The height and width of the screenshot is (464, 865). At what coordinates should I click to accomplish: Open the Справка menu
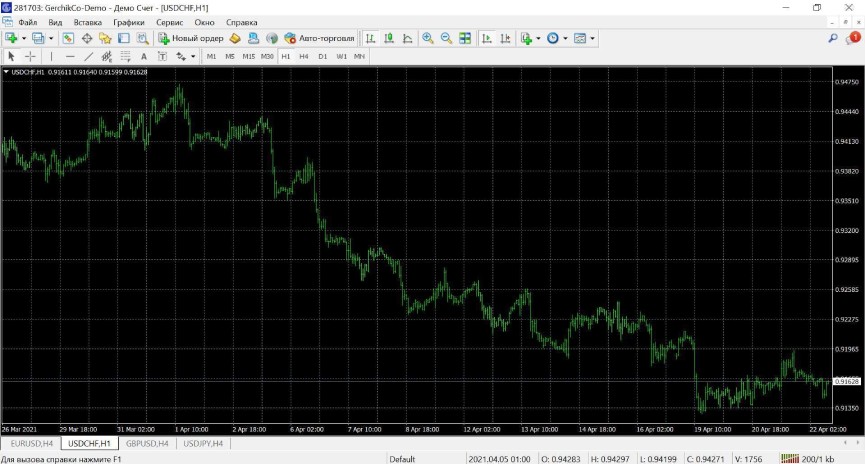pyautogui.click(x=242, y=23)
